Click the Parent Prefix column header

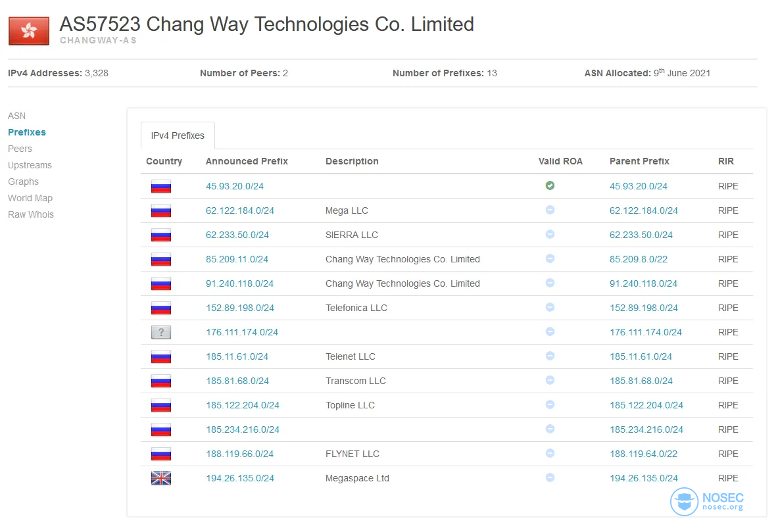(640, 161)
